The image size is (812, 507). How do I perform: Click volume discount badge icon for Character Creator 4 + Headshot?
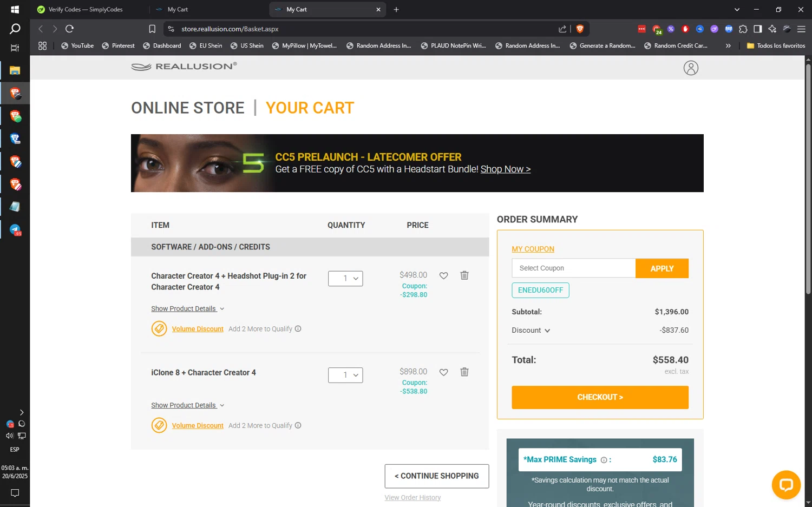pyautogui.click(x=159, y=328)
